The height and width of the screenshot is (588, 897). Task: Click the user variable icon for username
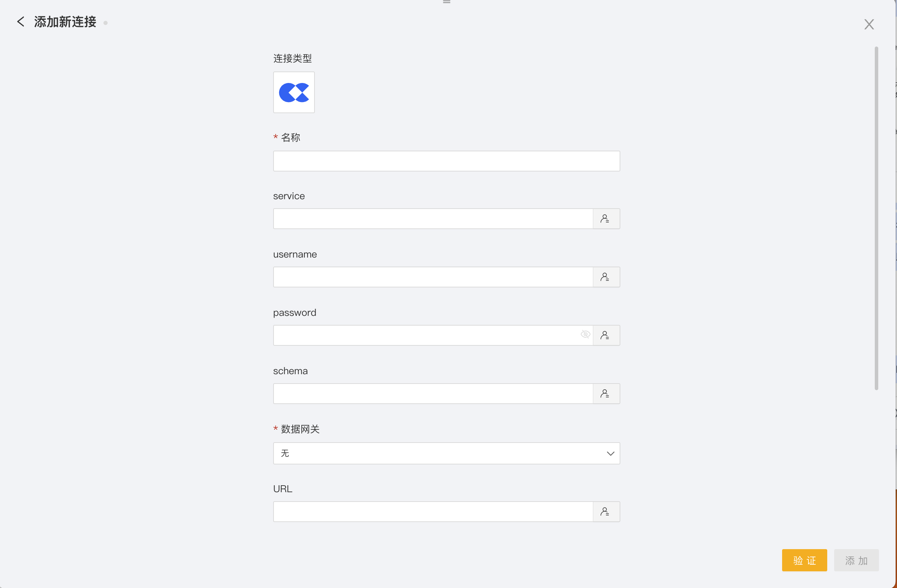click(605, 277)
